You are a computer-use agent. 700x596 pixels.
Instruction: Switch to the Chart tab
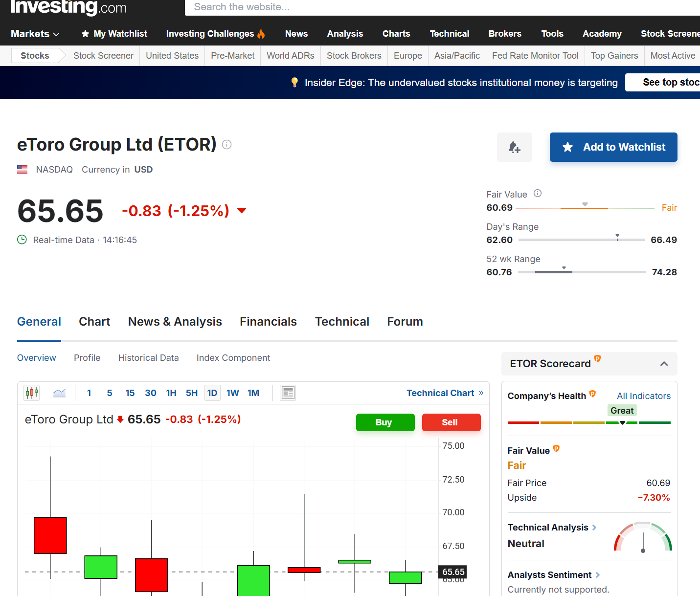pyautogui.click(x=94, y=322)
